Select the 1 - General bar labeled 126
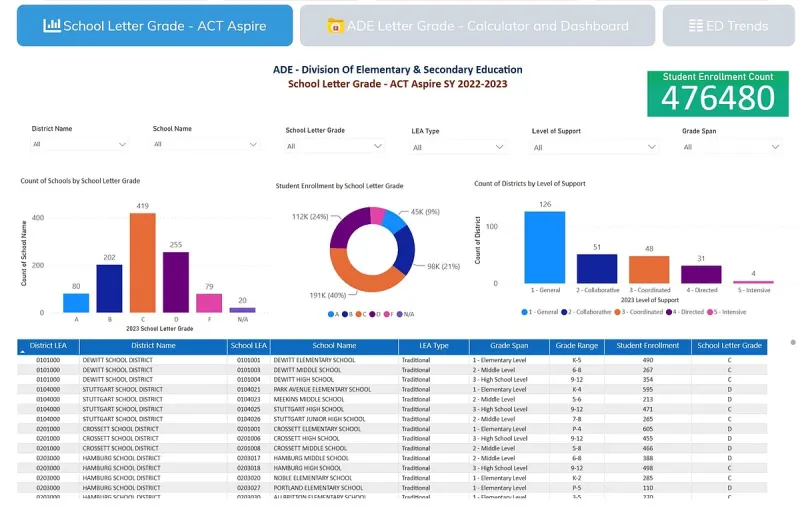Image resolution: width=800 pixels, height=513 pixels. tap(545, 248)
